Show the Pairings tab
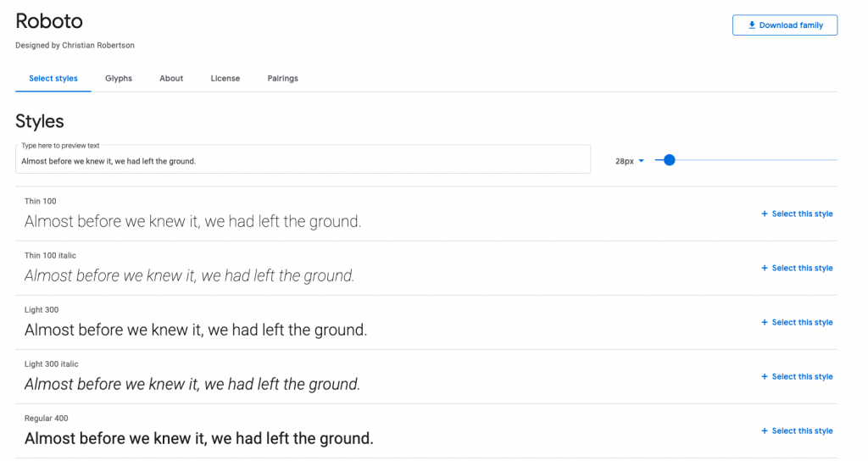This screenshot has height=461, width=868. [282, 79]
